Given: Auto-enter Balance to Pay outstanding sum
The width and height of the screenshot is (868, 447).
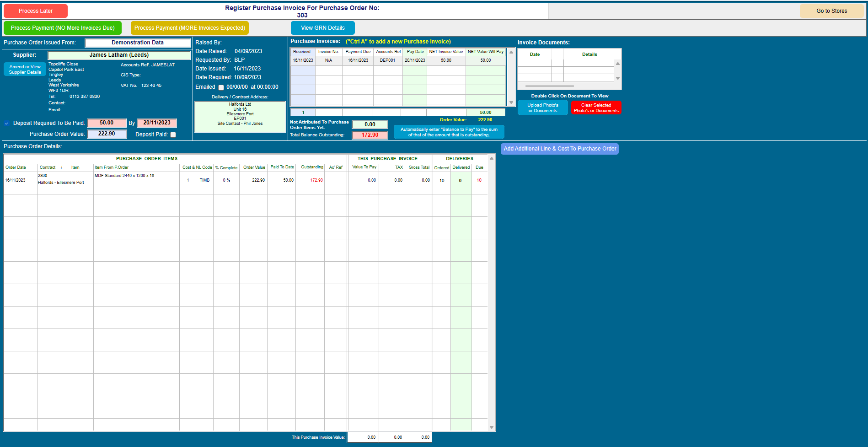Looking at the screenshot, I should point(449,132).
